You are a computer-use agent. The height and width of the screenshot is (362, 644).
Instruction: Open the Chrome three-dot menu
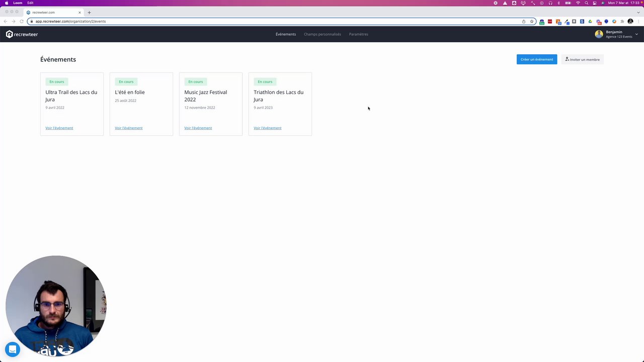tap(638, 21)
